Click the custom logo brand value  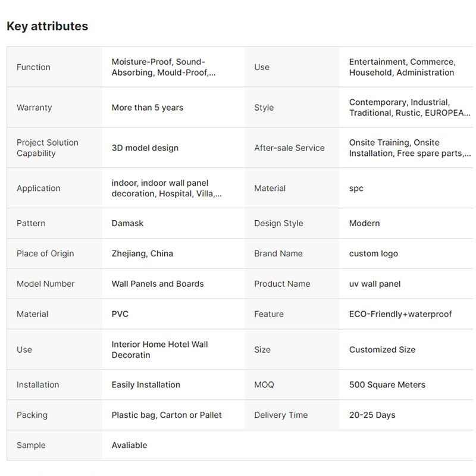(374, 253)
